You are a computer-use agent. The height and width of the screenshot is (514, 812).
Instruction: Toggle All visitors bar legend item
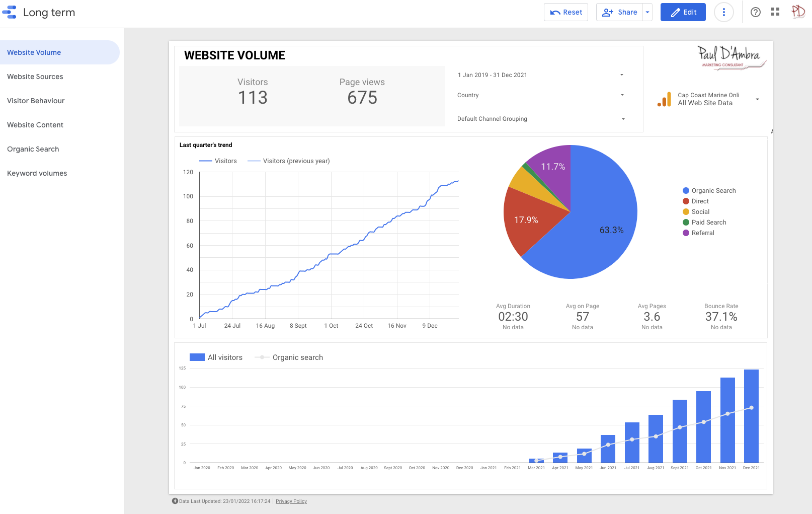point(216,357)
